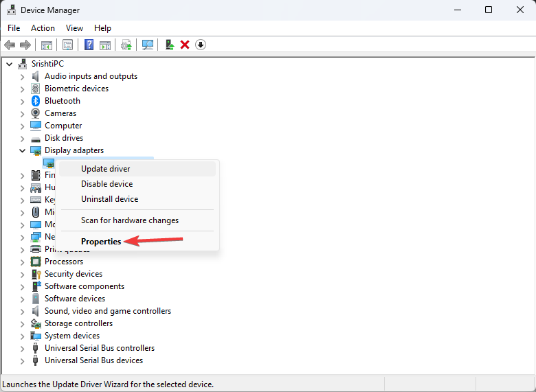Choose Update driver from context menu
This screenshot has height=392, width=536.
(x=137, y=169)
